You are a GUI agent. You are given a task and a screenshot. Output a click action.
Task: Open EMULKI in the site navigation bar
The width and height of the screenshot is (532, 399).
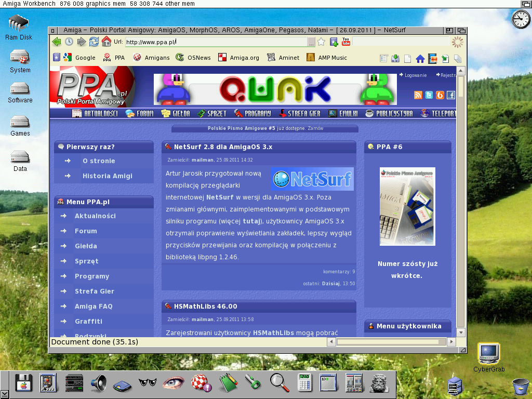(x=343, y=113)
